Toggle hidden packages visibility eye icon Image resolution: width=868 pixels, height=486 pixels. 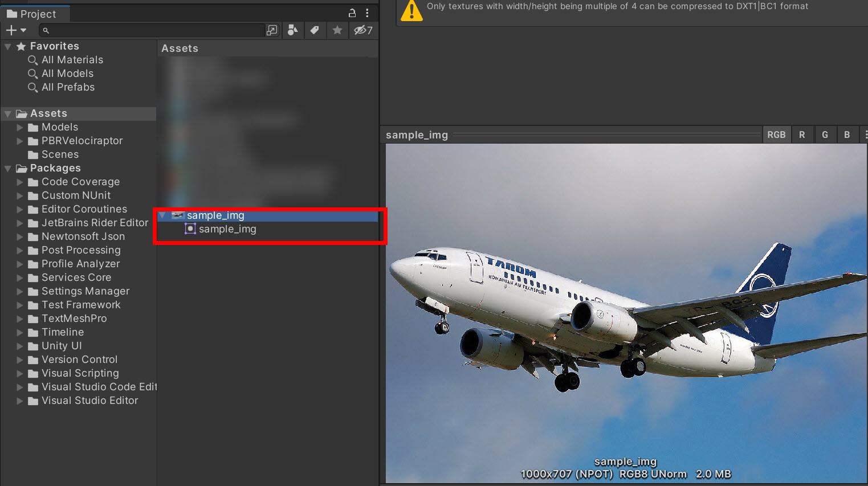tap(363, 30)
